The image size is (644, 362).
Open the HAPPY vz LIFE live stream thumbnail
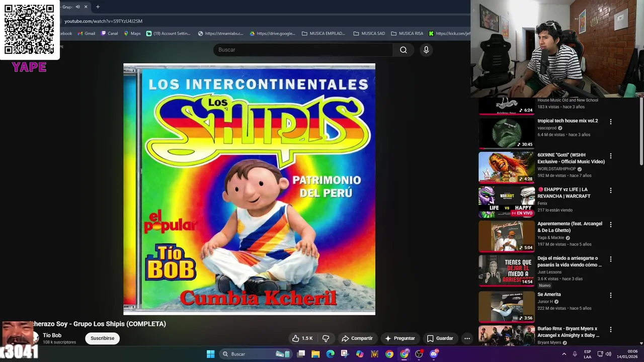(x=506, y=202)
